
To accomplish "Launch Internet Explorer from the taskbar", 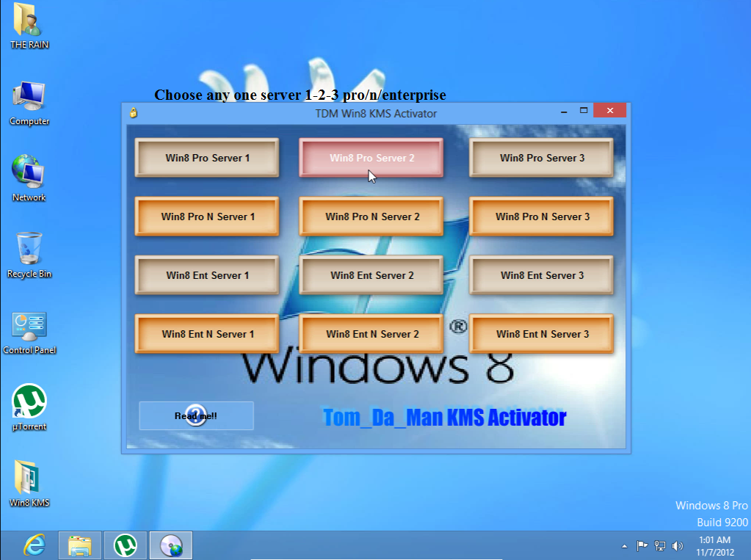I will click(35, 545).
